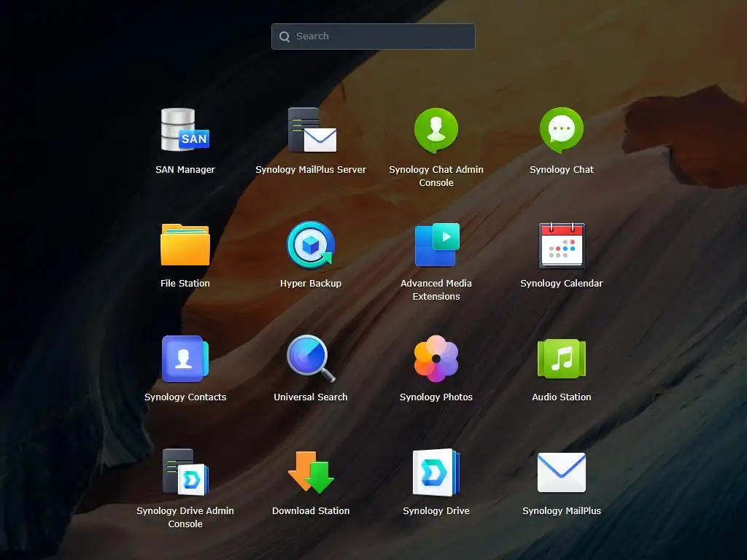
Task: Focus the Search input field
Action: pyautogui.click(x=373, y=36)
